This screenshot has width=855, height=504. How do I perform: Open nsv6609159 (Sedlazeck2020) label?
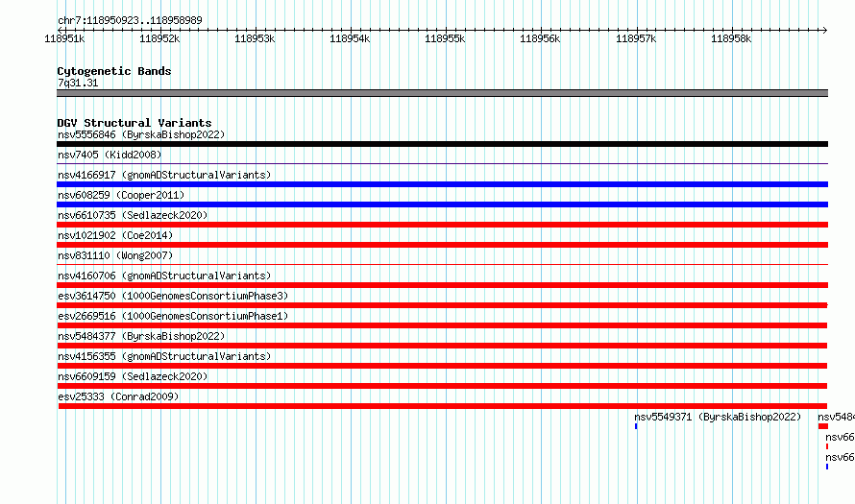[x=133, y=376]
